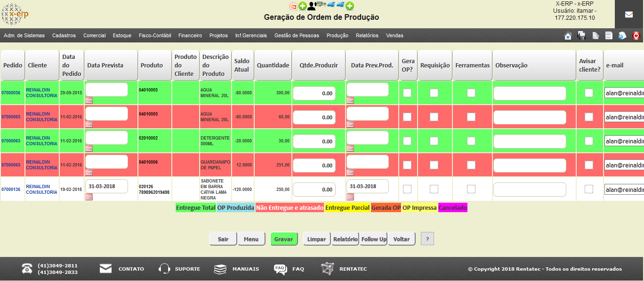Check Requisição for pedido 07000056
This screenshot has width=644, height=281.
pos(434,93)
